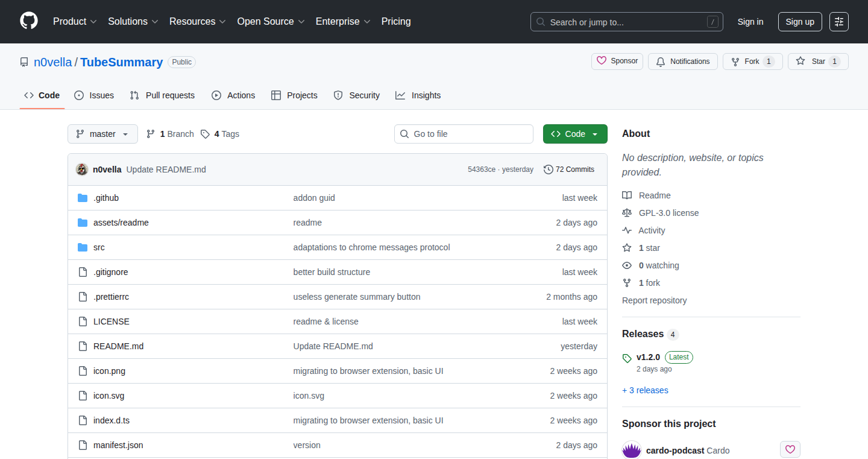The width and height of the screenshot is (868, 459).
Task: Click the 1 fork link in About
Action: coord(649,283)
